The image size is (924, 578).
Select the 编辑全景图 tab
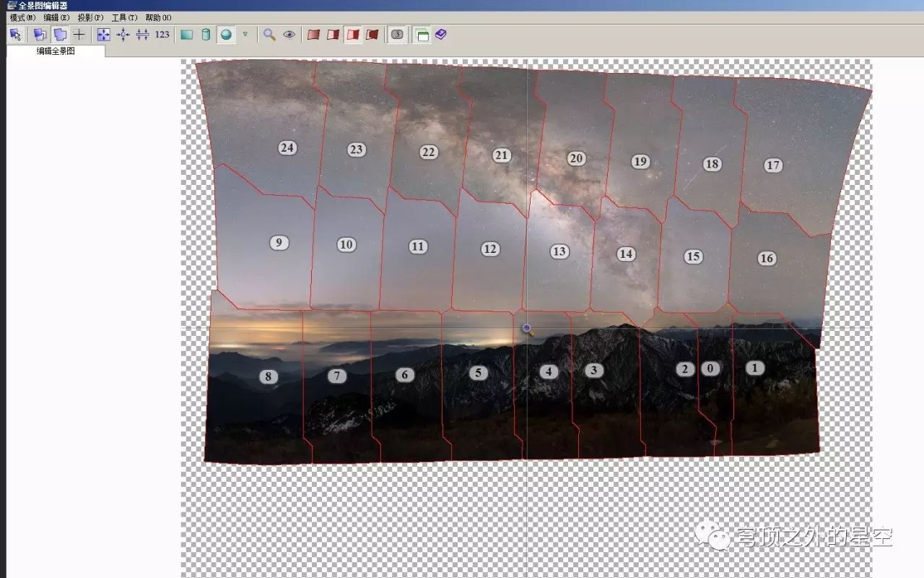pos(56,51)
